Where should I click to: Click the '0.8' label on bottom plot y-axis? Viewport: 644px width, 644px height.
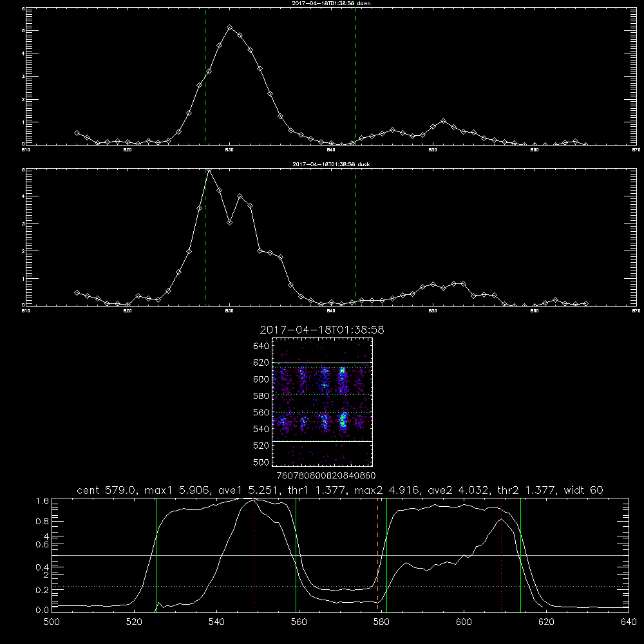(x=43, y=521)
